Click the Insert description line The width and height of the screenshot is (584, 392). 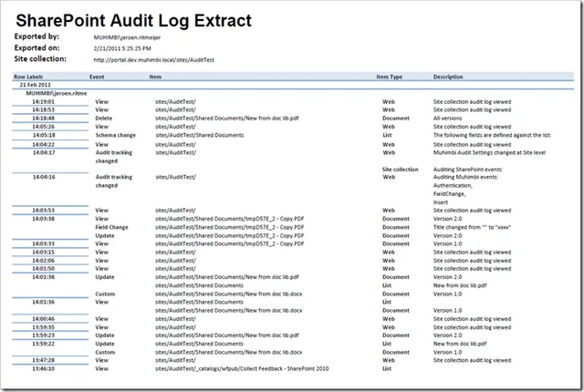tap(441, 202)
